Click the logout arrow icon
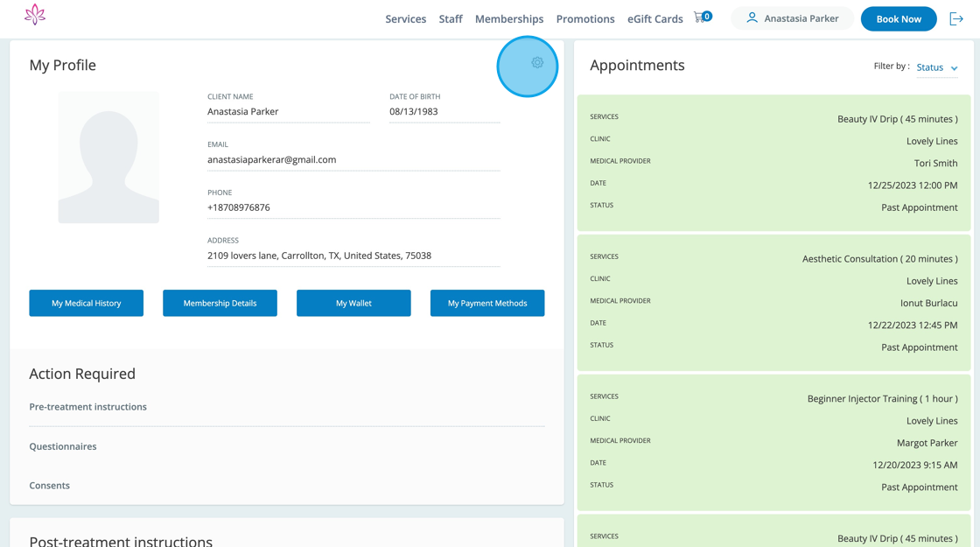 point(956,19)
